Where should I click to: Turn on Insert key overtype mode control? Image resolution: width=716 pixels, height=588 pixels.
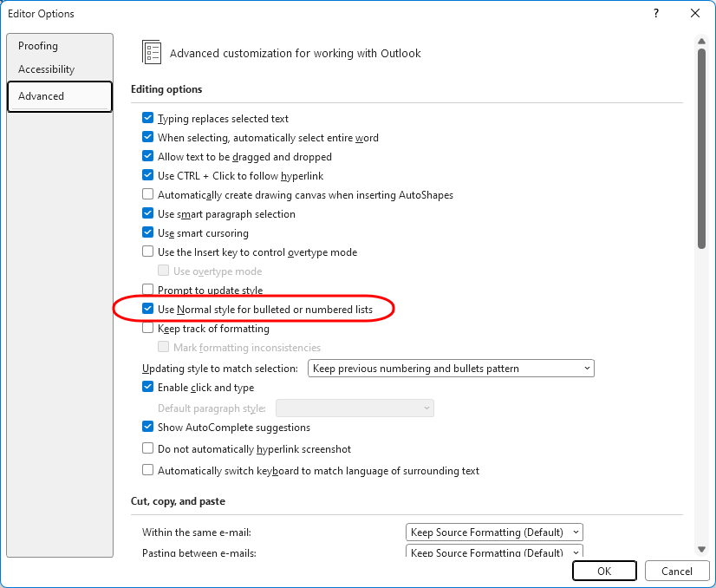[x=148, y=252]
